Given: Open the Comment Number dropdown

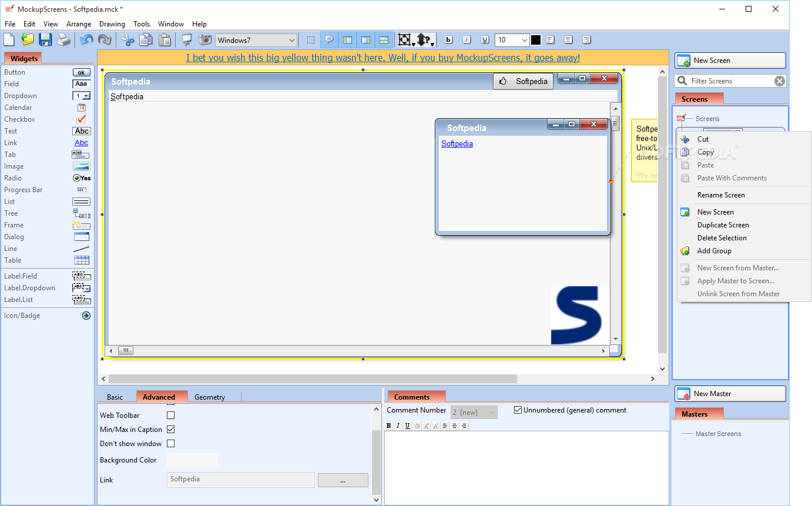Looking at the screenshot, I should click(474, 413).
